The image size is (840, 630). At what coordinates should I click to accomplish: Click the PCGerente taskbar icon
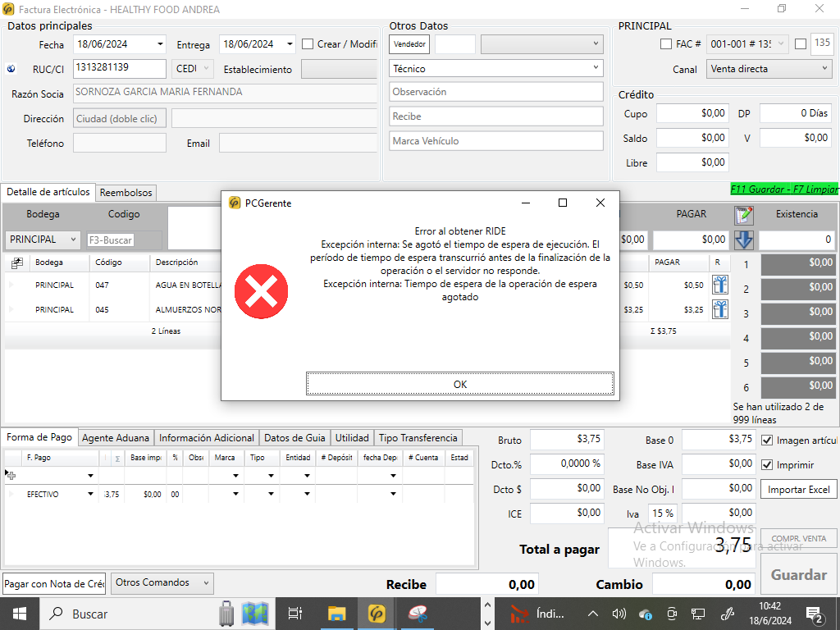coord(377,614)
